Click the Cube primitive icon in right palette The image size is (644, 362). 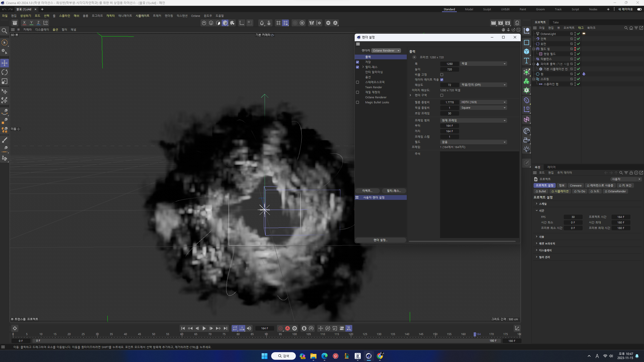click(x=527, y=52)
